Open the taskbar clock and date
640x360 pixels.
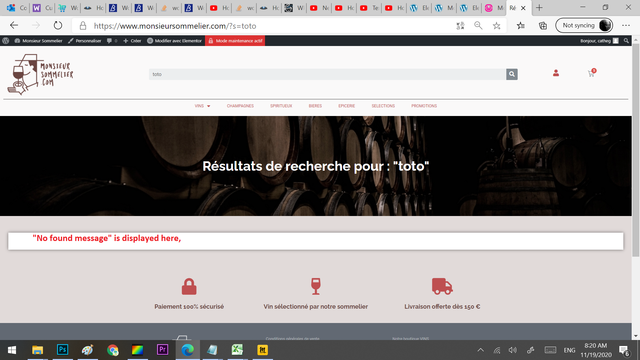point(596,350)
